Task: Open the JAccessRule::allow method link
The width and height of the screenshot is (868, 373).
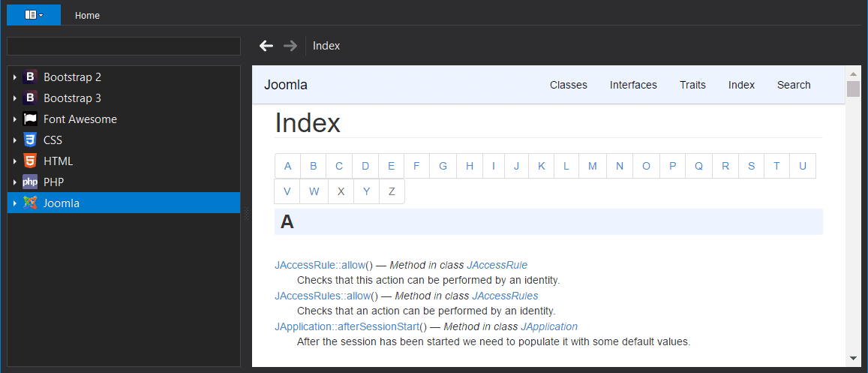Action: pos(320,265)
